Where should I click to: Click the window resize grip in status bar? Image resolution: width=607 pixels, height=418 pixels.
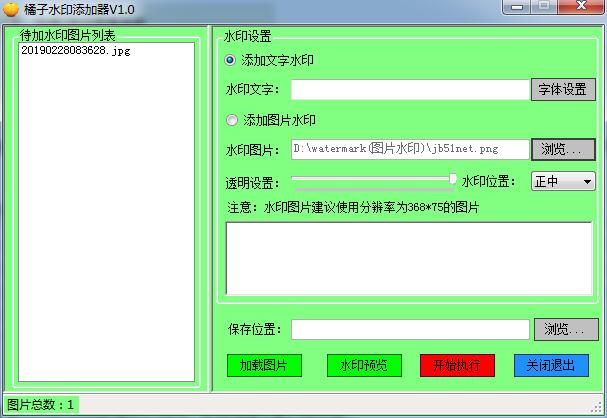[598, 408]
